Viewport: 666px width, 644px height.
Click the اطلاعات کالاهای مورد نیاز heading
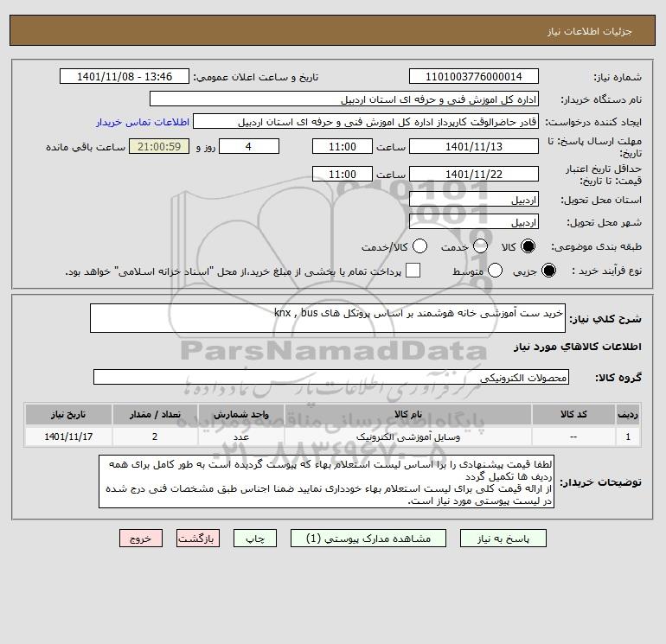coord(577,347)
